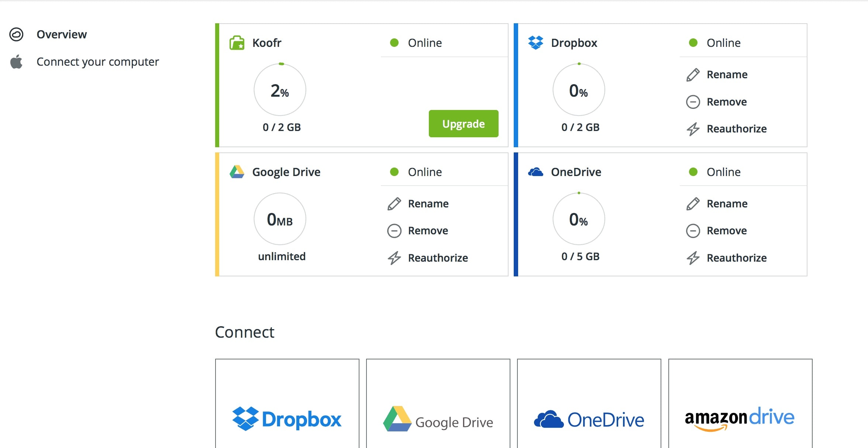Click the Dropbox '0 / 2 GB' text
868x448 pixels.
pyautogui.click(x=580, y=127)
